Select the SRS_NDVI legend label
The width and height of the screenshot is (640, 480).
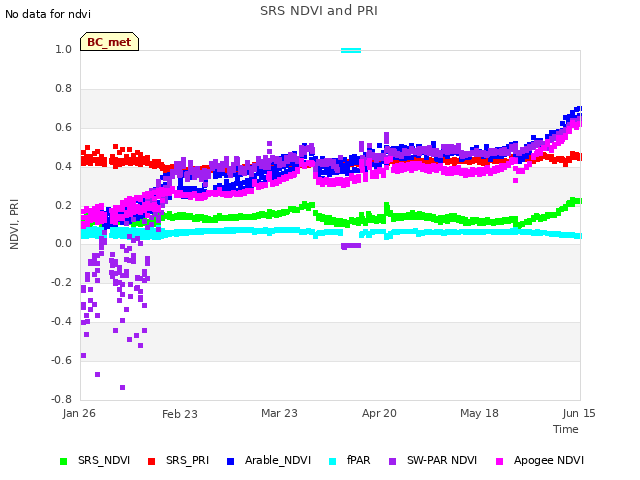pos(104,460)
